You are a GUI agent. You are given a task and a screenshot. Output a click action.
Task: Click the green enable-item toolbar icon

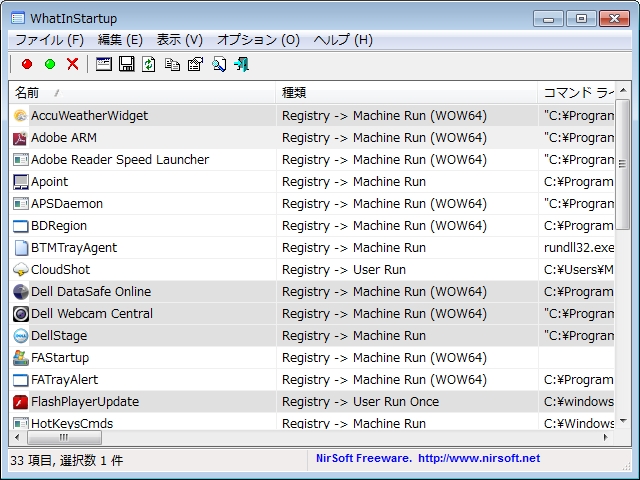pos(50,64)
